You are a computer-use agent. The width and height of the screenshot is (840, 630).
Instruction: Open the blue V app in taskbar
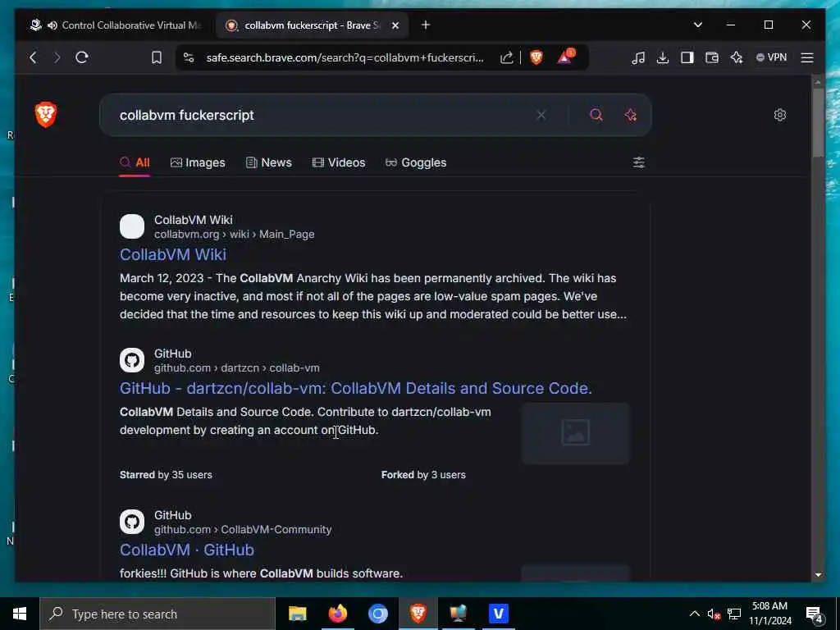point(498,614)
